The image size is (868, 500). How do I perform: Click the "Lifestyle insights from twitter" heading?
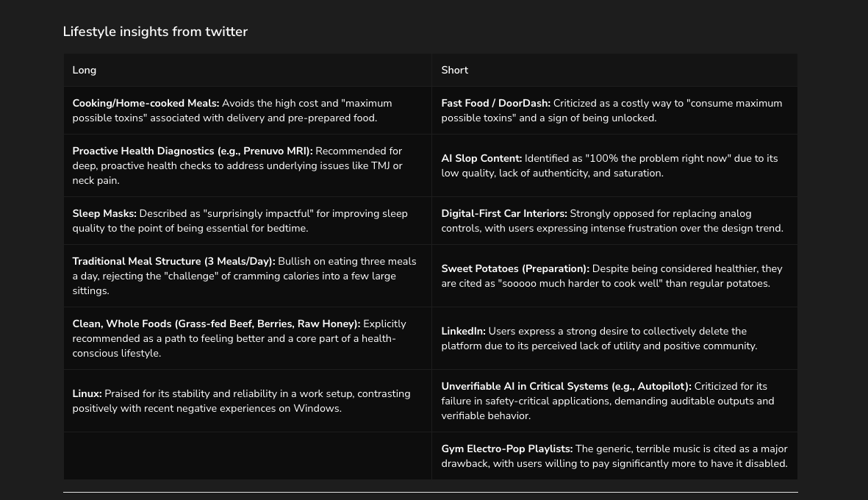point(155,32)
